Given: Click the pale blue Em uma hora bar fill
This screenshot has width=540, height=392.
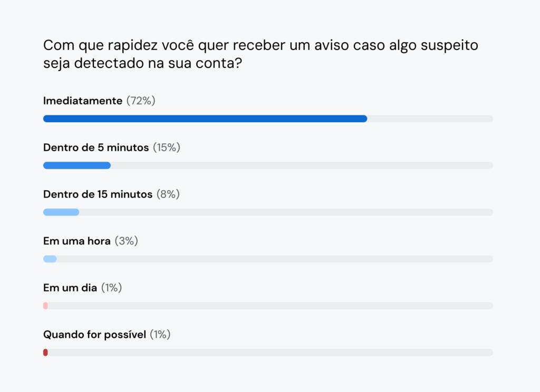Looking at the screenshot, I should (50, 259).
